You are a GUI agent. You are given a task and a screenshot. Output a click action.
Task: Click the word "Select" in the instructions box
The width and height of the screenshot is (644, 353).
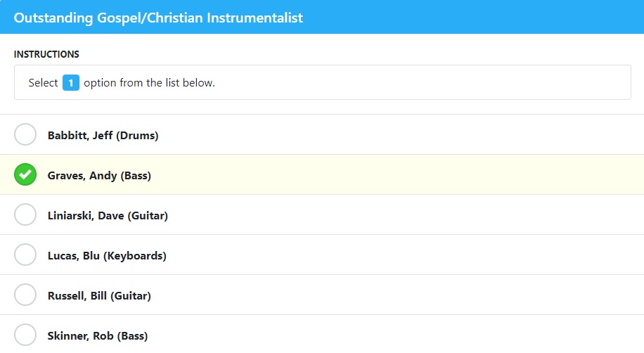click(43, 82)
